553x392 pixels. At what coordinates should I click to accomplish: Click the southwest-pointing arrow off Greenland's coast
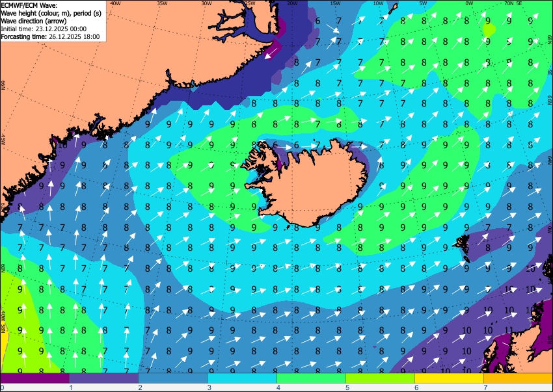(271, 53)
